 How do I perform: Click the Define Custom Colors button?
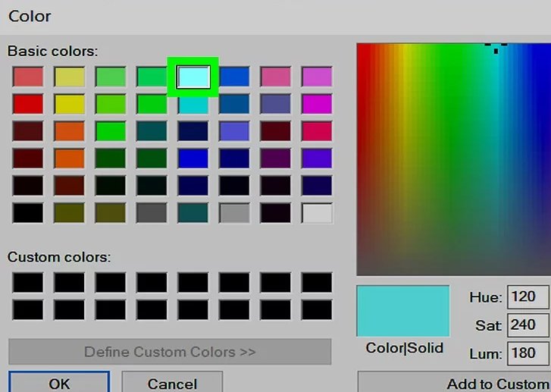click(170, 352)
